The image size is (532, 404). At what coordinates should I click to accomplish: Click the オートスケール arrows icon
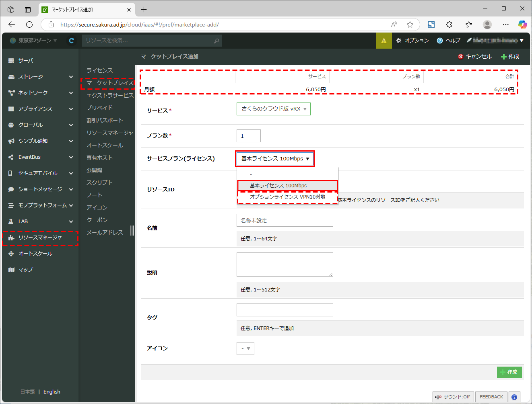(x=11, y=254)
